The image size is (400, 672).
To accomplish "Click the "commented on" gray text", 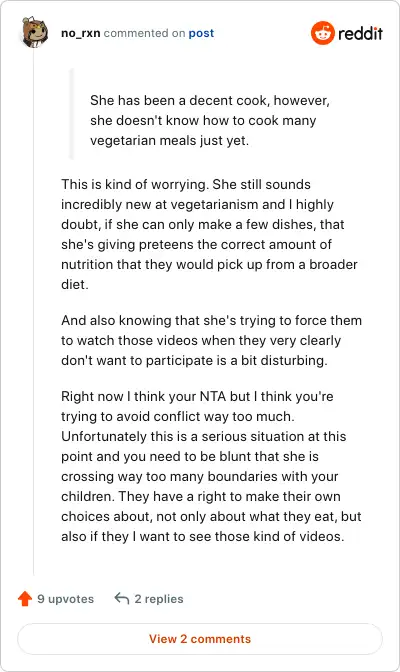I will [x=144, y=33].
